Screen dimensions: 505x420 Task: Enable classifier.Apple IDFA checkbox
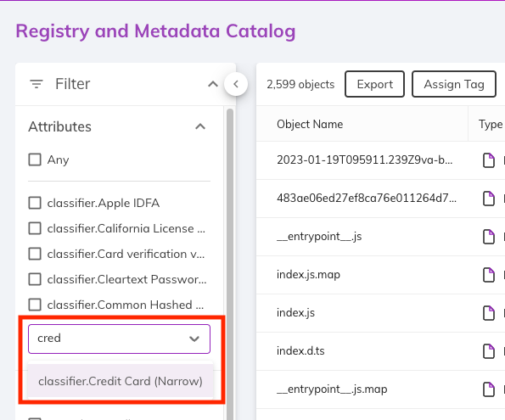click(35, 203)
